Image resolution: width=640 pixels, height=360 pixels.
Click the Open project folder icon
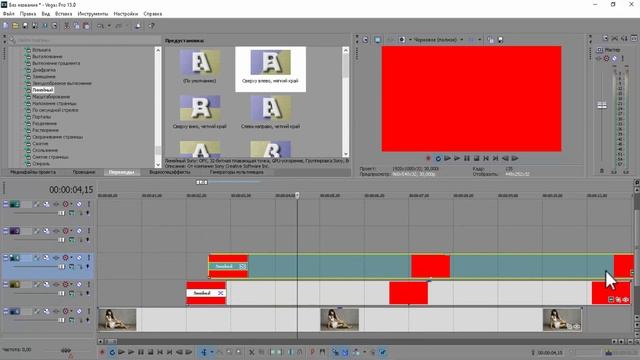click(x=15, y=26)
